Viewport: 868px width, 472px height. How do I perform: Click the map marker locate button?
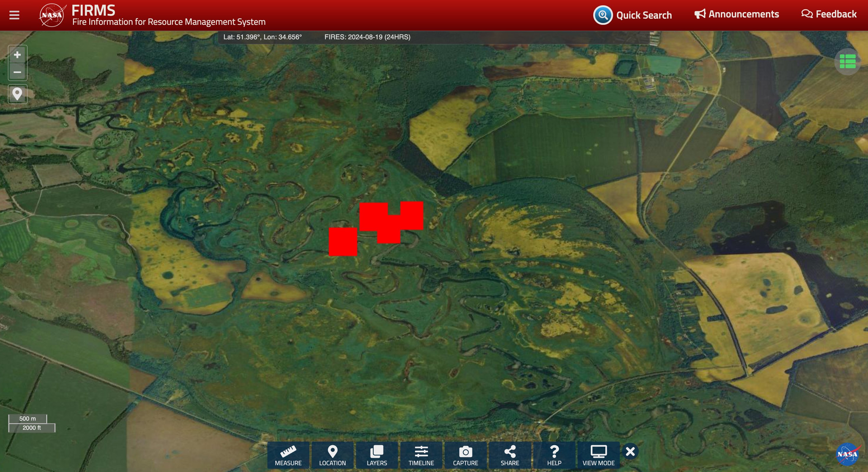(x=17, y=94)
